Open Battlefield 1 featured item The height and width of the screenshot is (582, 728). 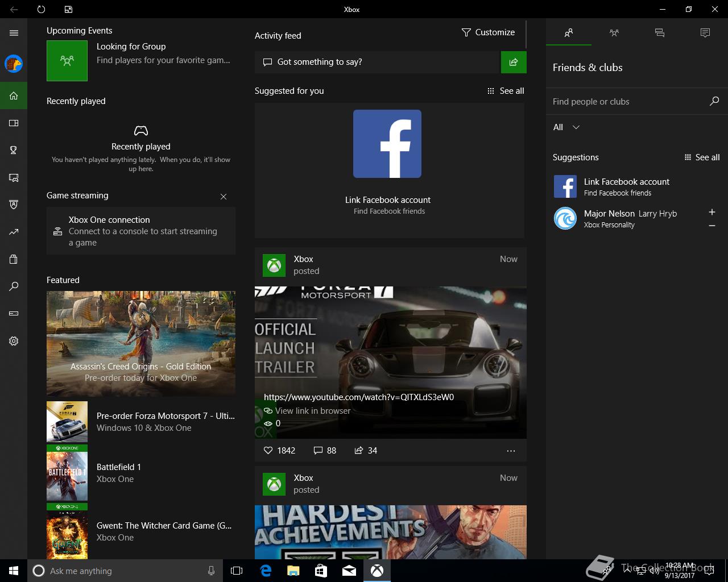141,473
